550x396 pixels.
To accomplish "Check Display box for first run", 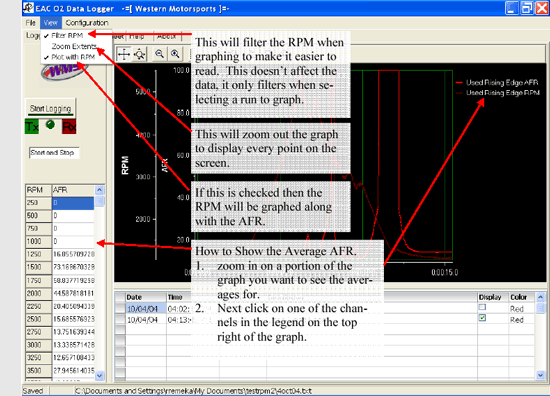I will [483, 307].
